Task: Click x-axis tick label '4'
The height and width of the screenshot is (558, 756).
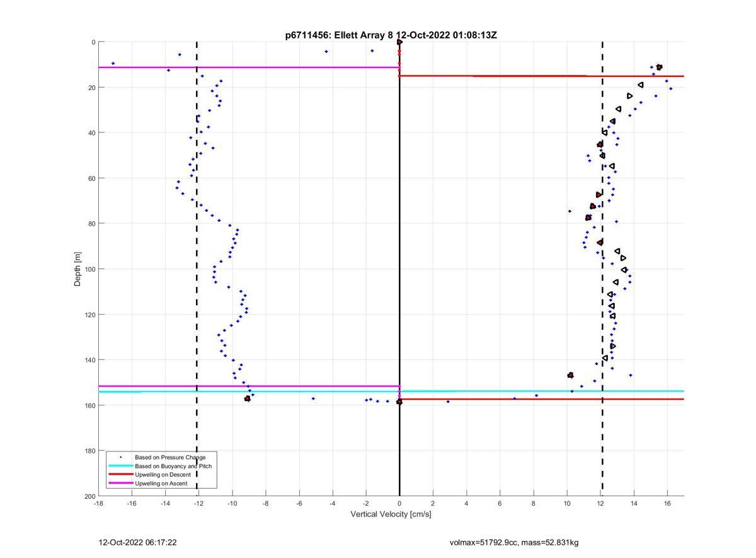Action: pos(466,503)
